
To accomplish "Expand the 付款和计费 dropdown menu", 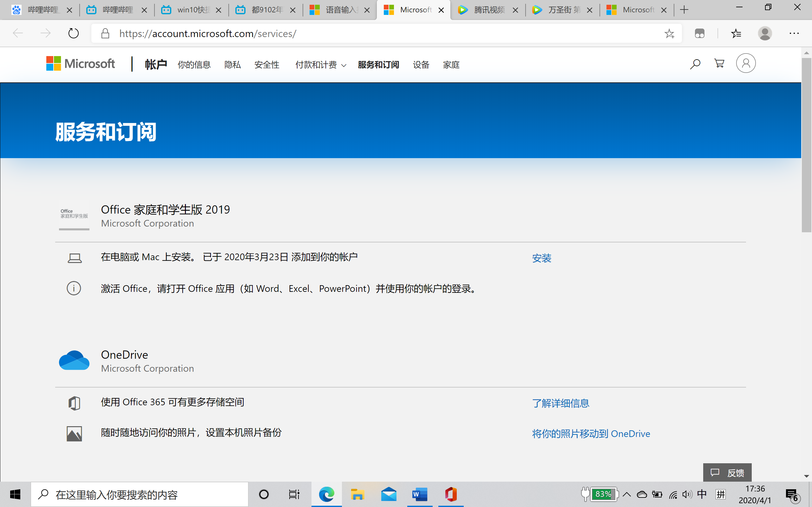I will (x=320, y=65).
